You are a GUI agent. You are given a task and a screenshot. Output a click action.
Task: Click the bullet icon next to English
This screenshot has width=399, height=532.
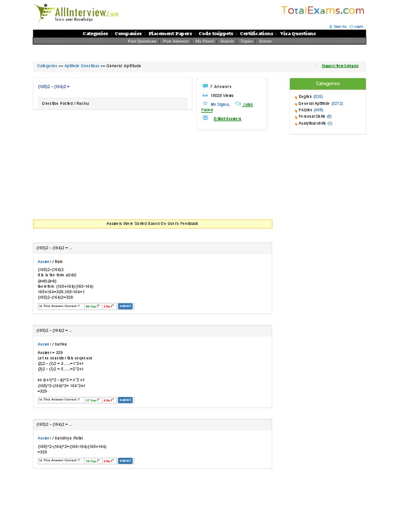pyautogui.click(x=296, y=97)
